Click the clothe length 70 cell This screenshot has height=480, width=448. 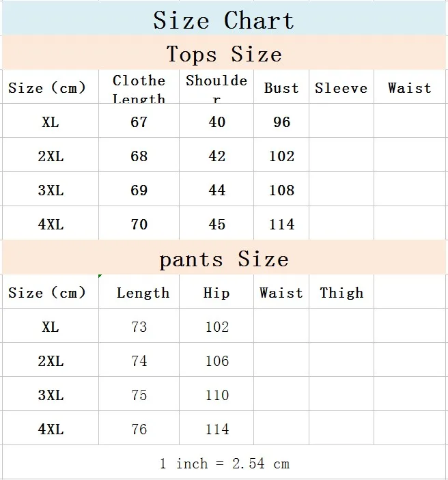(139, 223)
